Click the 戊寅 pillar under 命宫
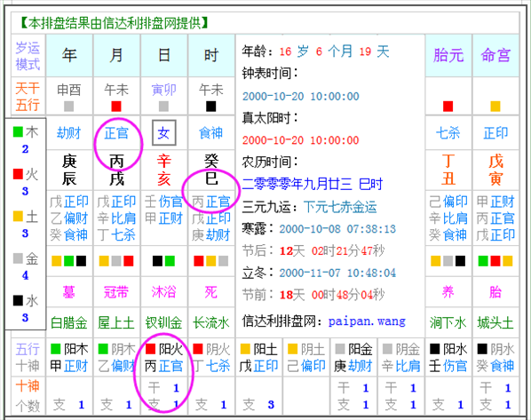The height and width of the screenshot is (420, 531). [495, 170]
